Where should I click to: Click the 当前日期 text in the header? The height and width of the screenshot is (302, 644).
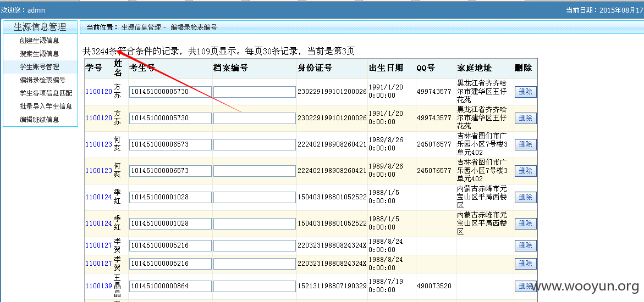tap(604, 10)
